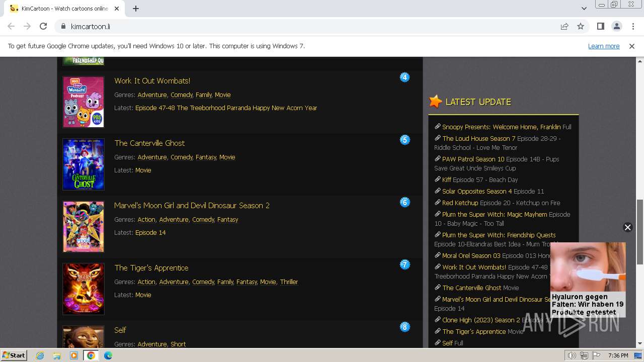Open Solar Opposites Season 4 update
The image size is (644, 362).
[477, 191]
